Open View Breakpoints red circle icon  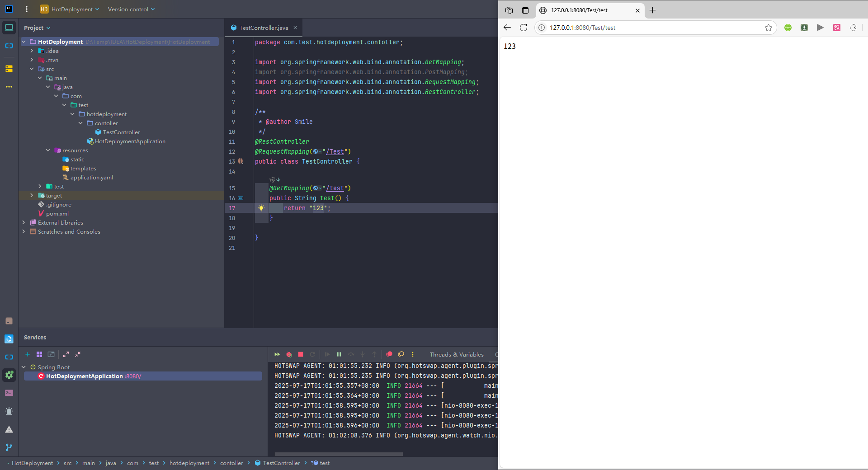coord(389,354)
